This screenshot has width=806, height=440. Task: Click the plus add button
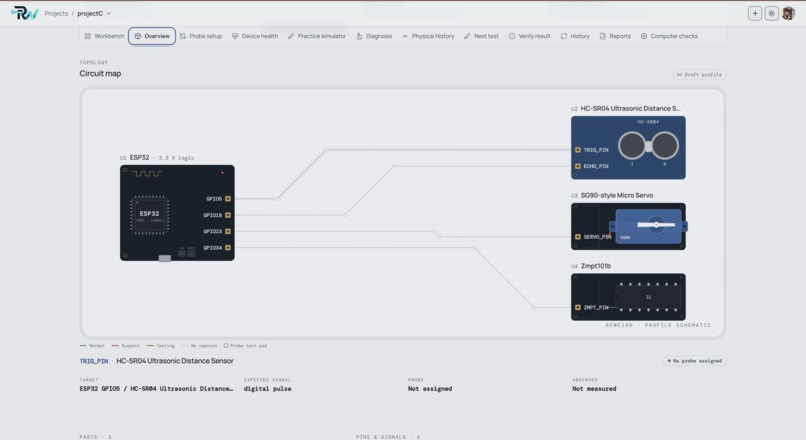[755, 13]
